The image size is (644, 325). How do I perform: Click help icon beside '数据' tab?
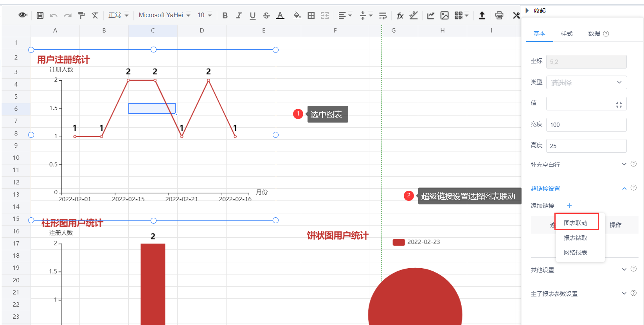click(x=606, y=34)
